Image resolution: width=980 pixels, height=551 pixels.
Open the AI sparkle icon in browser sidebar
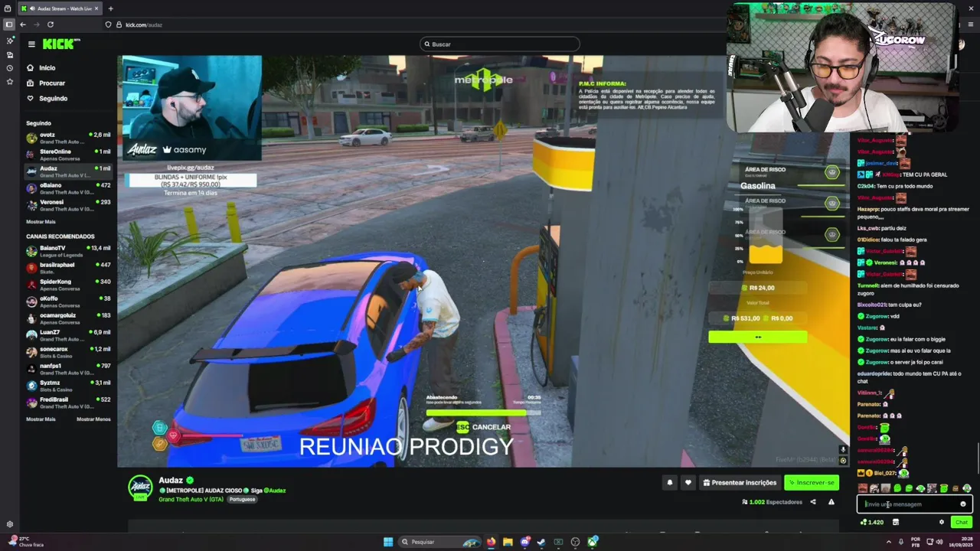pos(9,41)
